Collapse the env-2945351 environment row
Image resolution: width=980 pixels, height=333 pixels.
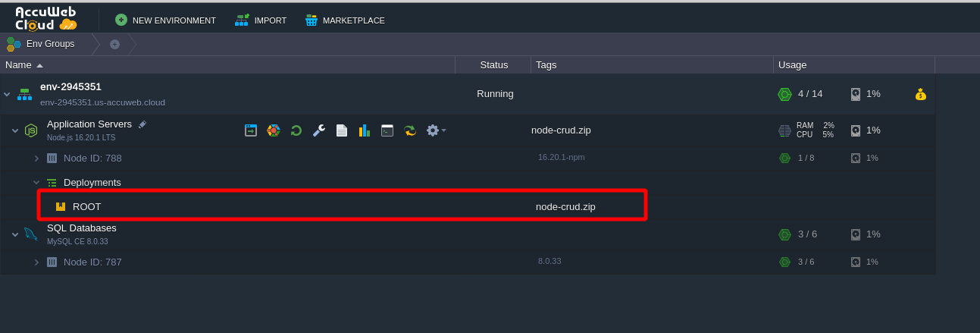(x=7, y=94)
